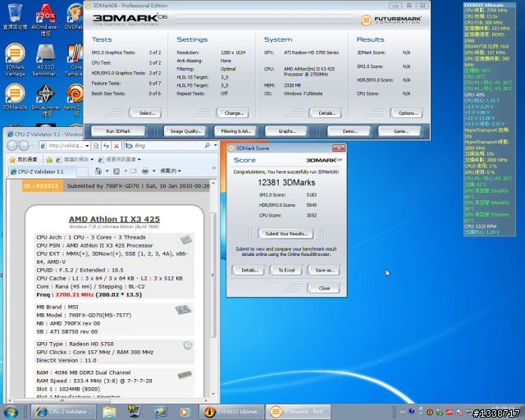Click the Demo... button
525x420 pixels.
coord(349,131)
